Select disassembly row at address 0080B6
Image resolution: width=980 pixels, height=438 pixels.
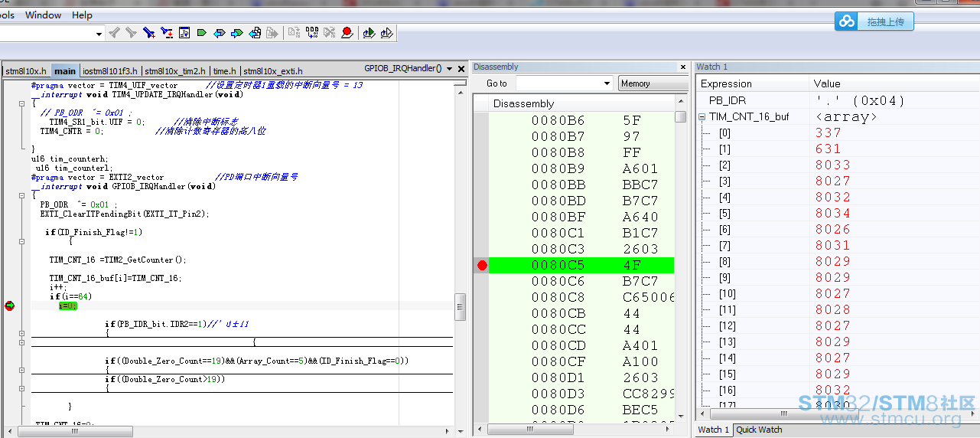pos(581,120)
